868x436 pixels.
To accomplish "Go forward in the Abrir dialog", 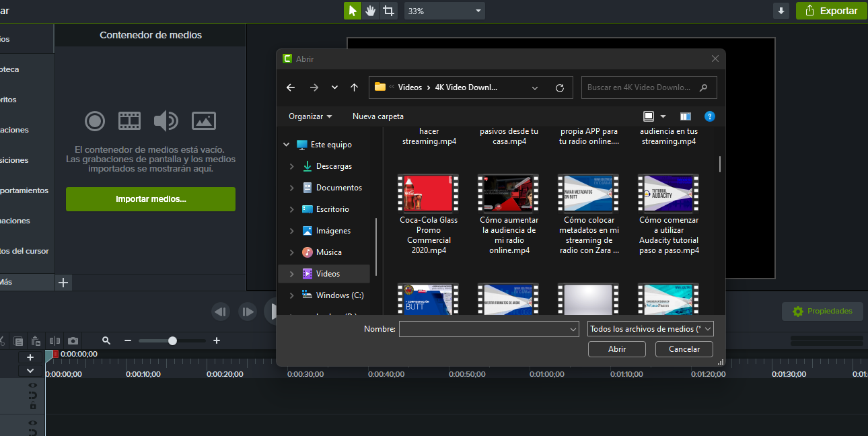I will pos(314,87).
